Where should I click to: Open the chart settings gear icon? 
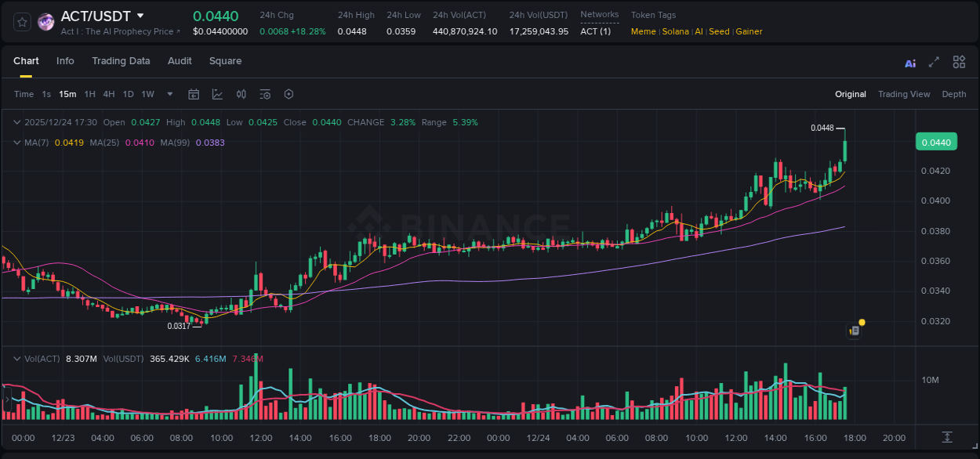coord(289,94)
